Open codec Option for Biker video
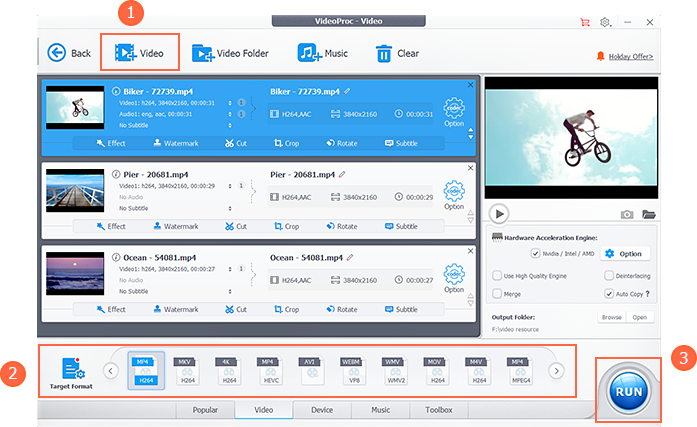Image resolution: width=697 pixels, height=427 pixels. point(454,112)
